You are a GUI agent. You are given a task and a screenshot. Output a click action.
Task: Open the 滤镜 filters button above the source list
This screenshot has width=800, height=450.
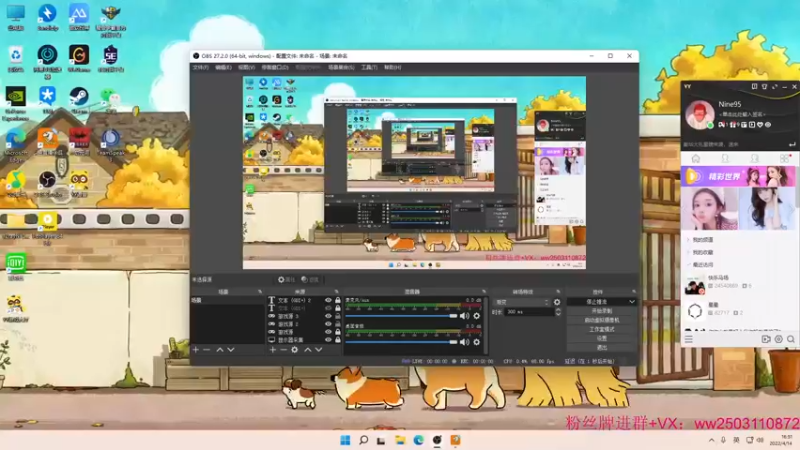click(310, 280)
